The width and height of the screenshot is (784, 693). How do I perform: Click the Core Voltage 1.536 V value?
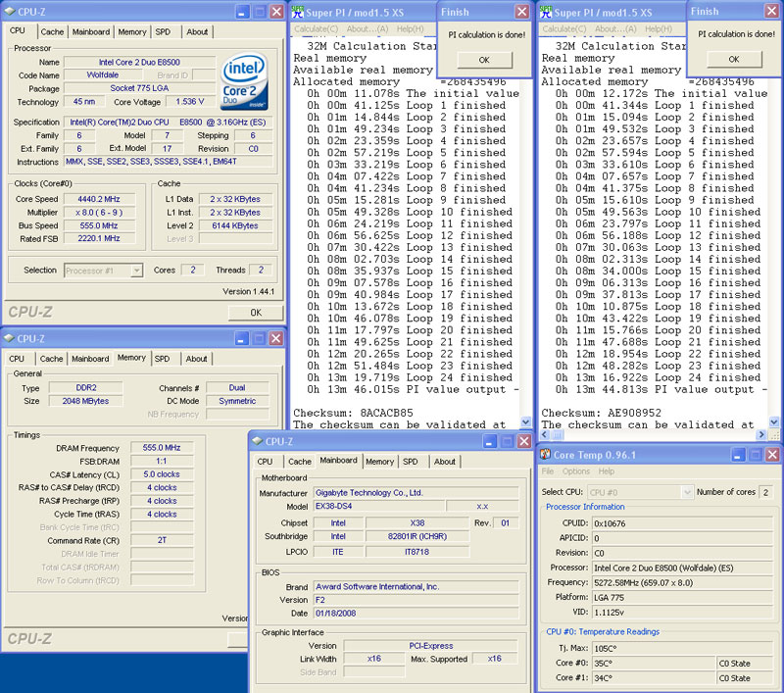190,102
